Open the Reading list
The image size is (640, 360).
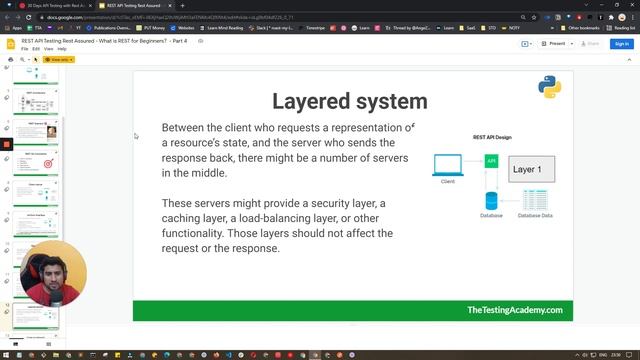tap(621, 28)
